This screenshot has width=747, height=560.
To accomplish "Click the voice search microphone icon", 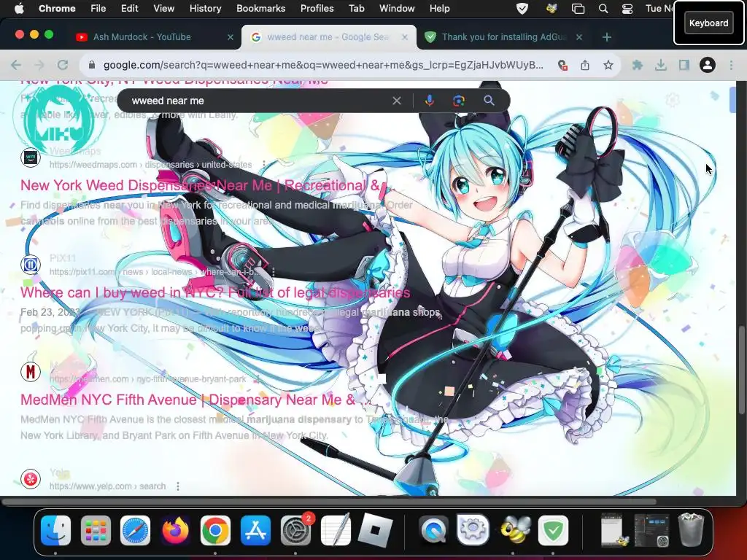I will 429,101.
